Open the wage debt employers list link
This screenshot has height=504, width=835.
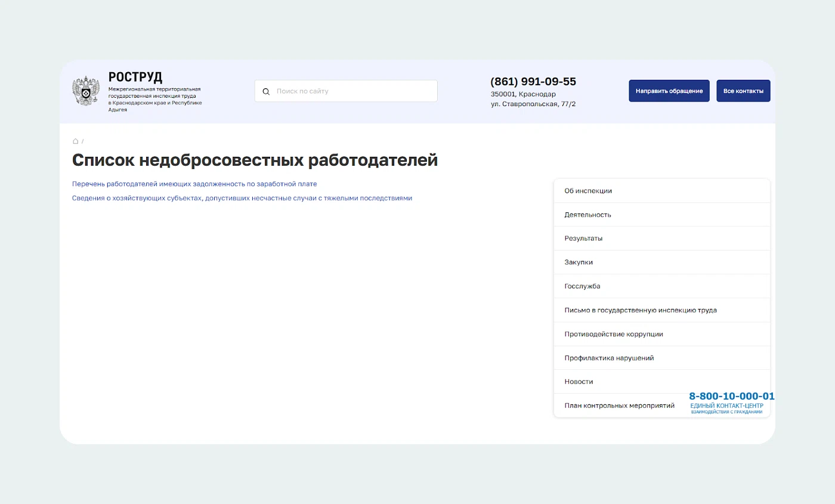point(195,184)
